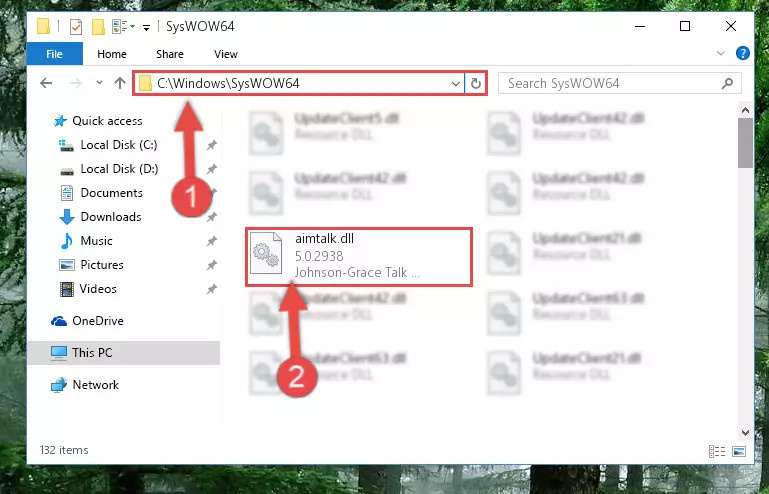
Task: Open Videos in the navigation pane
Action: [x=88, y=288]
